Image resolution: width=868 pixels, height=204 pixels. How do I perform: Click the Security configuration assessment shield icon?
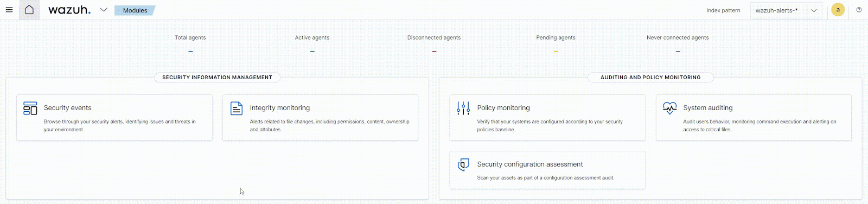(x=463, y=165)
